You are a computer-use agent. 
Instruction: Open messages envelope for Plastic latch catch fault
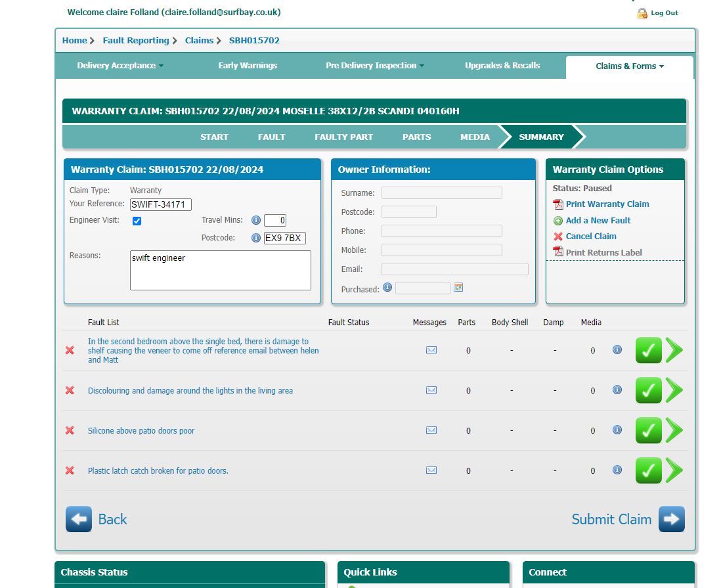tap(431, 470)
